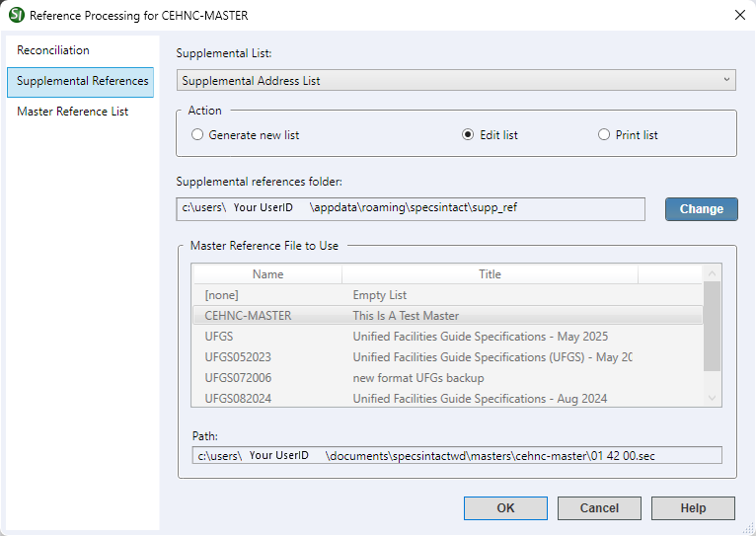Image resolution: width=756 pixels, height=536 pixels.
Task: Choose the Edit list radio button
Action: (x=490, y=135)
